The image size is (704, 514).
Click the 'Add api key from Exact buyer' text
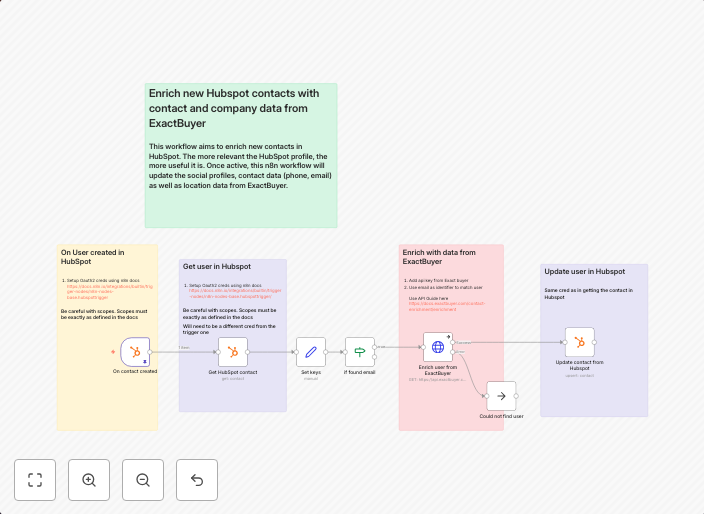pos(439,280)
